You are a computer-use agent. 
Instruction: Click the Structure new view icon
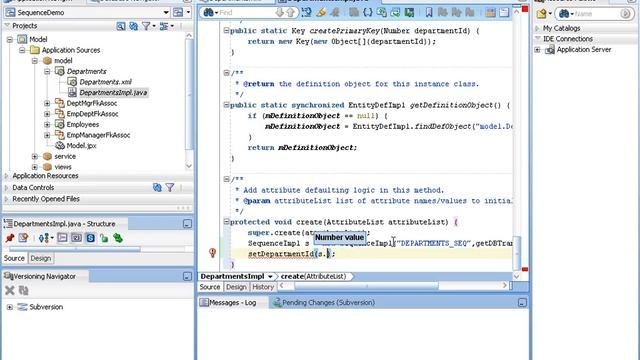23,238
